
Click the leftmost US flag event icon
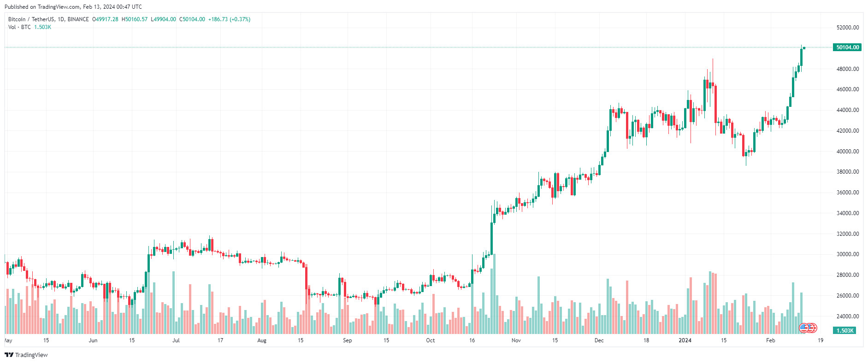pyautogui.click(x=803, y=328)
